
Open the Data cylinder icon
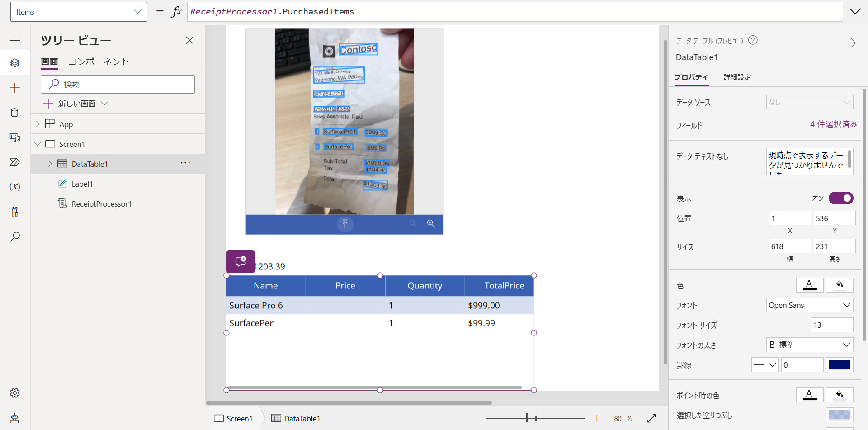pyautogui.click(x=15, y=113)
